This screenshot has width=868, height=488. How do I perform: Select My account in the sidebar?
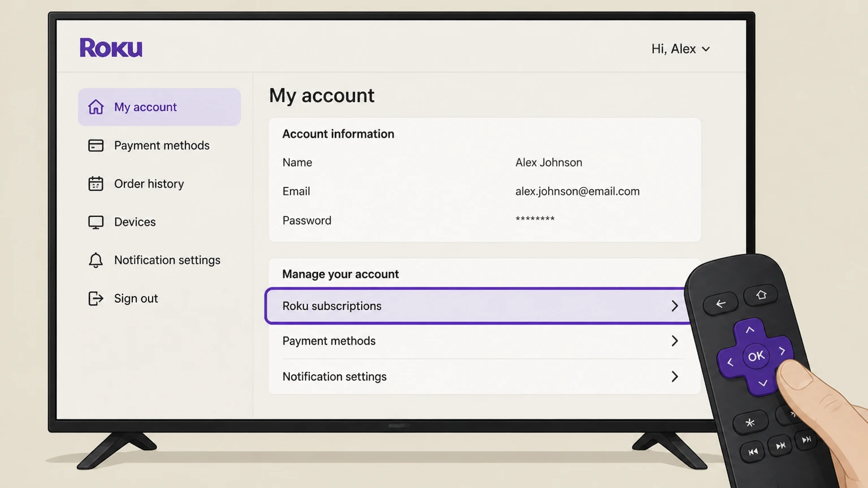click(x=159, y=107)
